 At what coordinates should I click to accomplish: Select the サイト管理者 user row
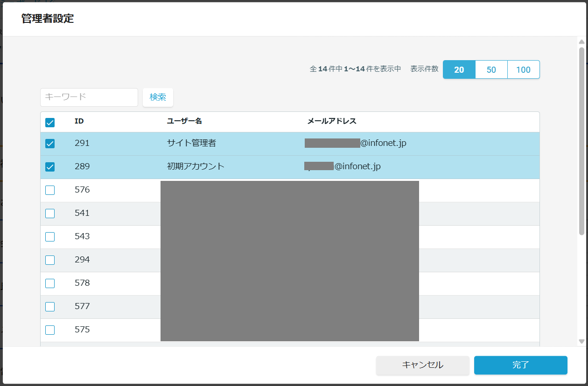tap(191, 144)
